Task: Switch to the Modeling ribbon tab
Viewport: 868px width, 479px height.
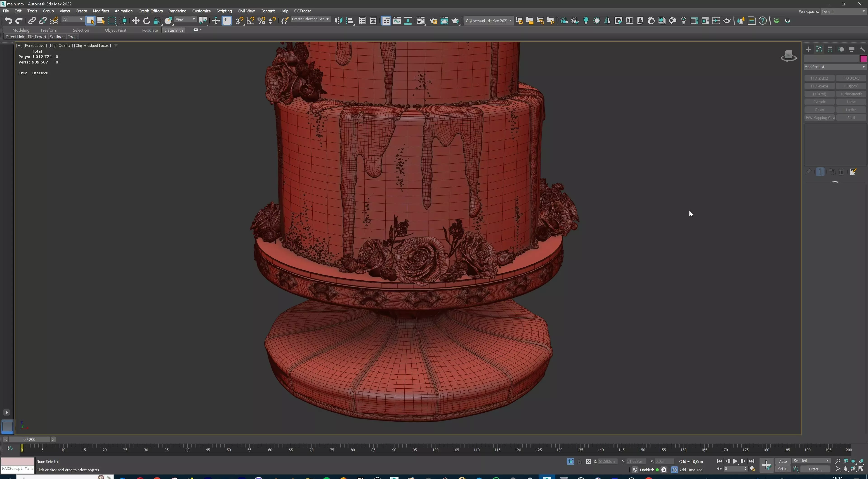Action: pyautogui.click(x=21, y=30)
